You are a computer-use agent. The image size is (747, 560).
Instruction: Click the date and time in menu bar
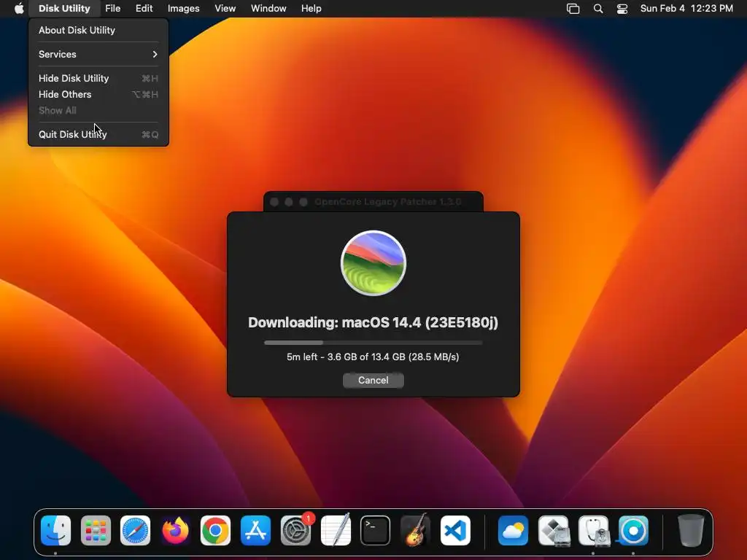click(686, 8)
